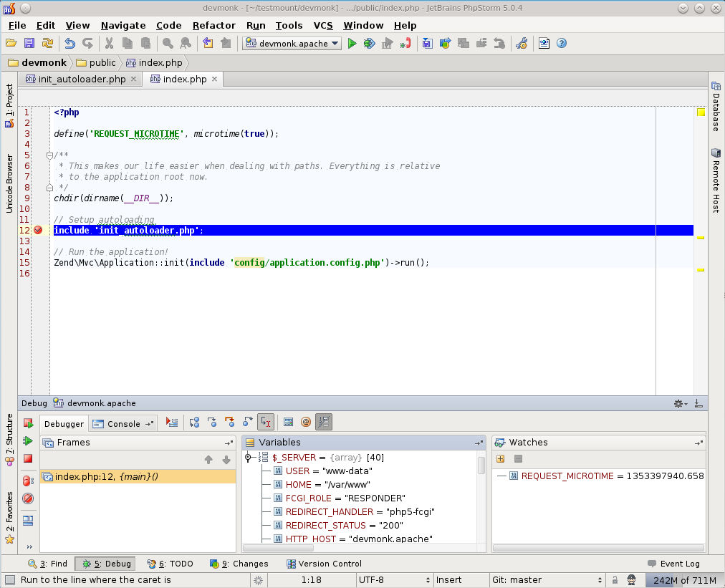Image resolution: width=725 pixels, height=588 pixels.
Task: Open the Frames panel restore-layout arrow
Action: tap(229, 443)
